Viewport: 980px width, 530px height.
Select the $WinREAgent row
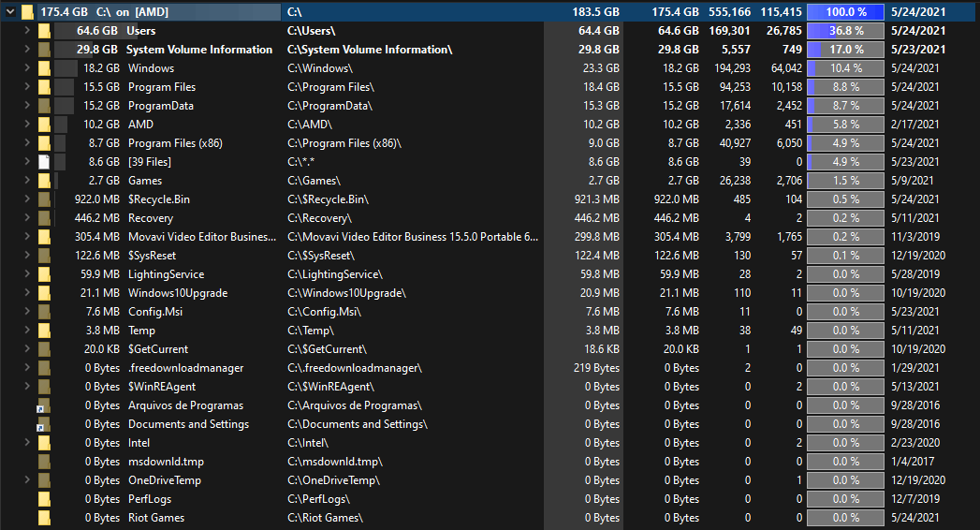(490, 387)
